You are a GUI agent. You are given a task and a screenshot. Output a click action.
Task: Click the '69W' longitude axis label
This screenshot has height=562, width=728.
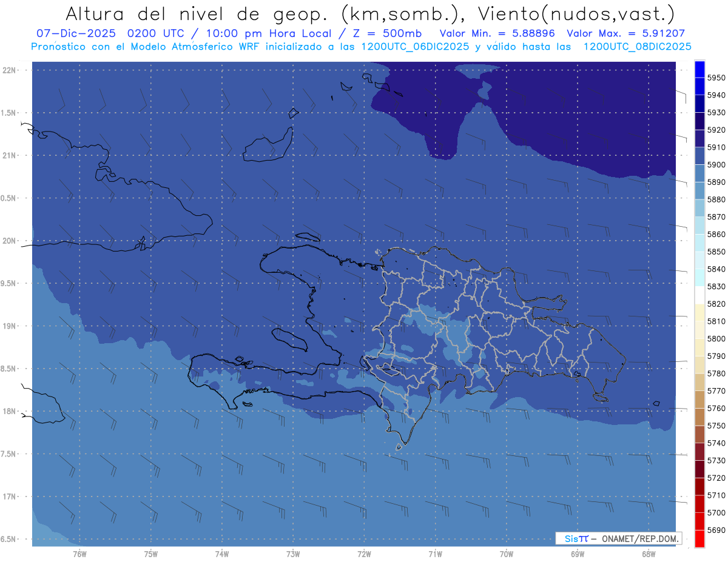tap(578, 554)
